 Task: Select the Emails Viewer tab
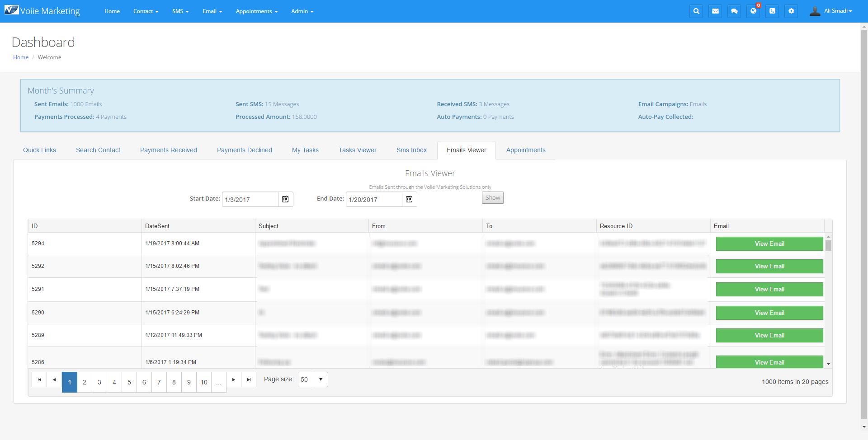(467, 150)
